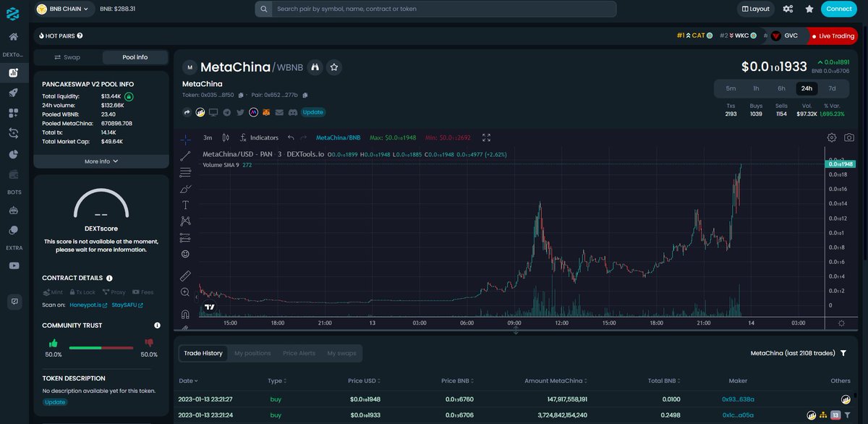Image resolution: width=868 pixels, height=424 pixels.
Task: Open the multiswap grid sidebar icon
Action: [x=13, y=113]
